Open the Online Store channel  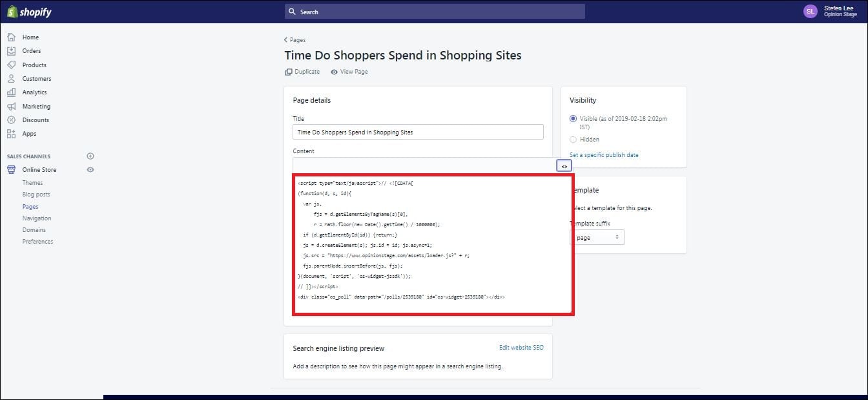(x=39, y=169)
